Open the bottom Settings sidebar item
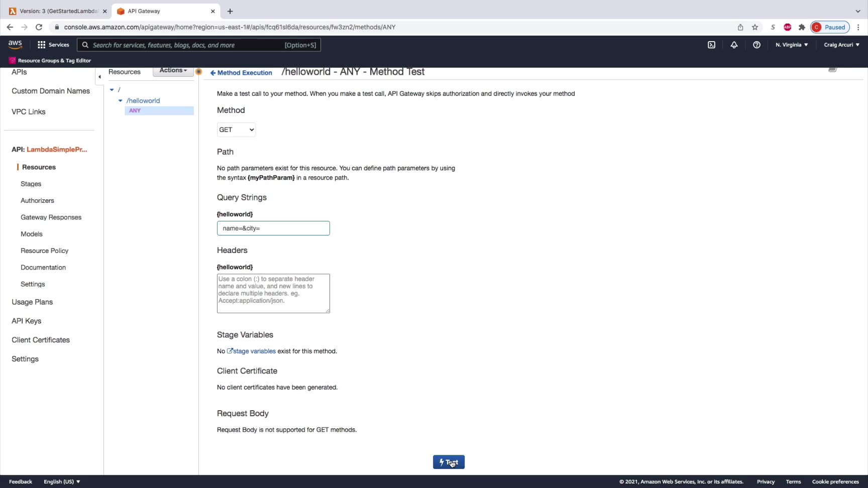 pos(25,359)
